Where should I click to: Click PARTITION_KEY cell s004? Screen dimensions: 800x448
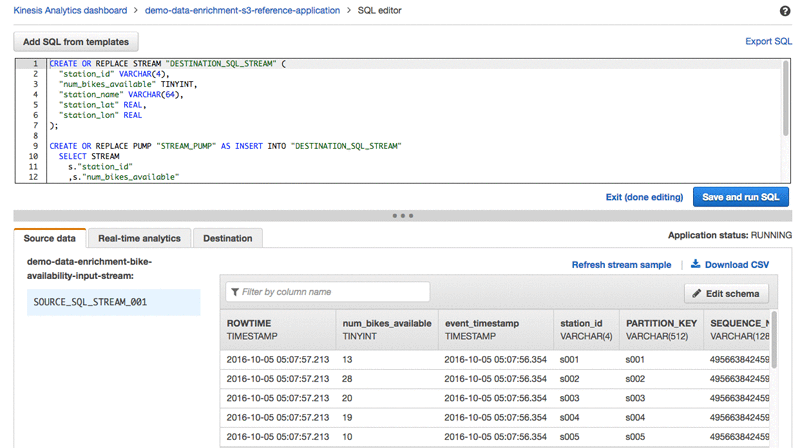(635, 418)
